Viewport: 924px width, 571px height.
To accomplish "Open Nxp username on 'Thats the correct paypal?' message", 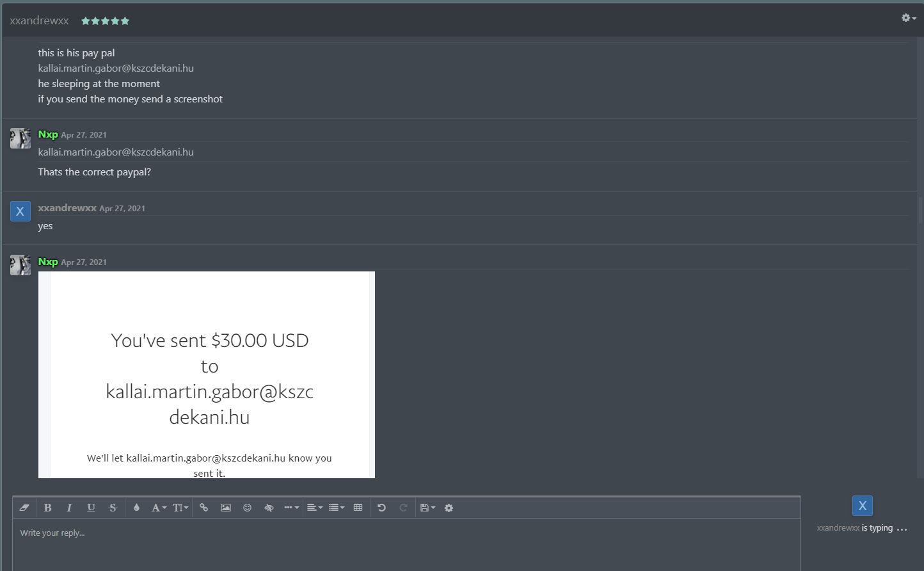I will pyautogui.click(x=48, y=134).
